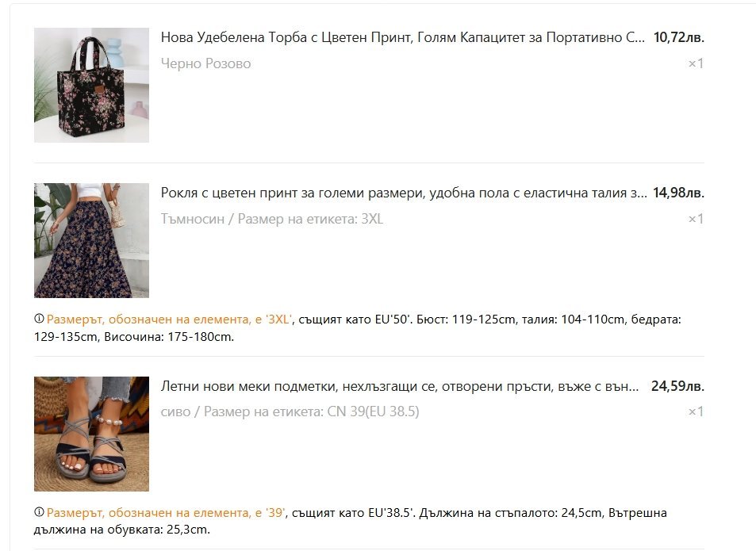Open the 'Рокля с цветен принт' product title
The width and height of the screenshot is (756, 551).
click(404, 193)
